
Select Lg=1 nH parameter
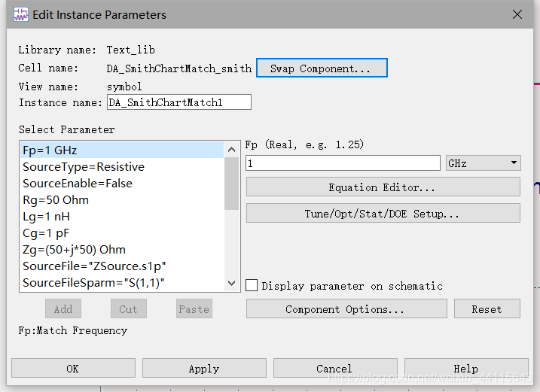122,217
